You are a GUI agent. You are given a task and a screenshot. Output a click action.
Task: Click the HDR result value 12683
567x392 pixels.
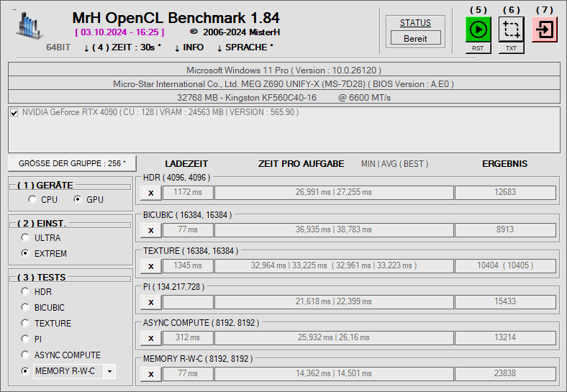[x=505, y=192]
